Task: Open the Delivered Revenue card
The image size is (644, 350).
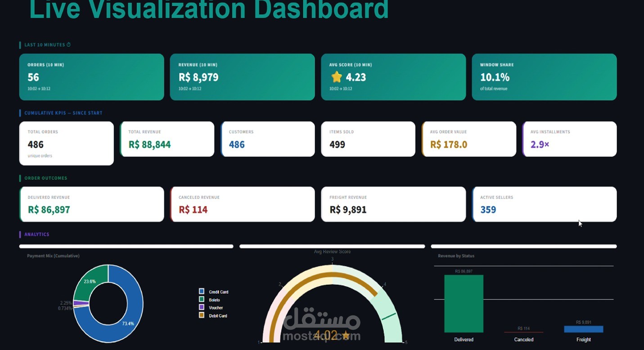Action: click(92, 204)
